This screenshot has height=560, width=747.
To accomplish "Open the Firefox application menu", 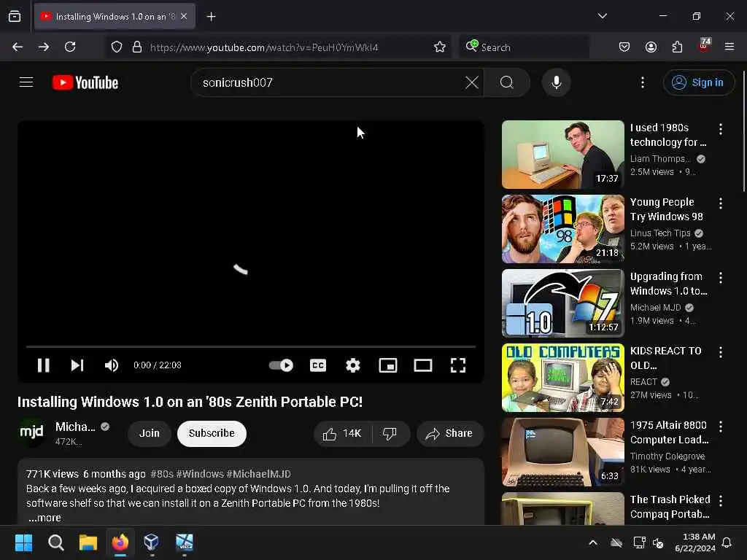I will 729,47.
